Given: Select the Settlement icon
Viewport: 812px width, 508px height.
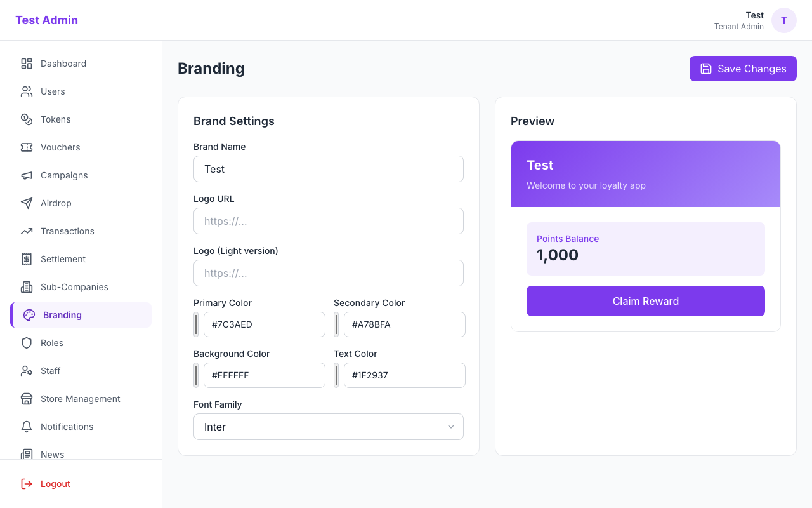Looking at the screenshot, I should [26, 259].
